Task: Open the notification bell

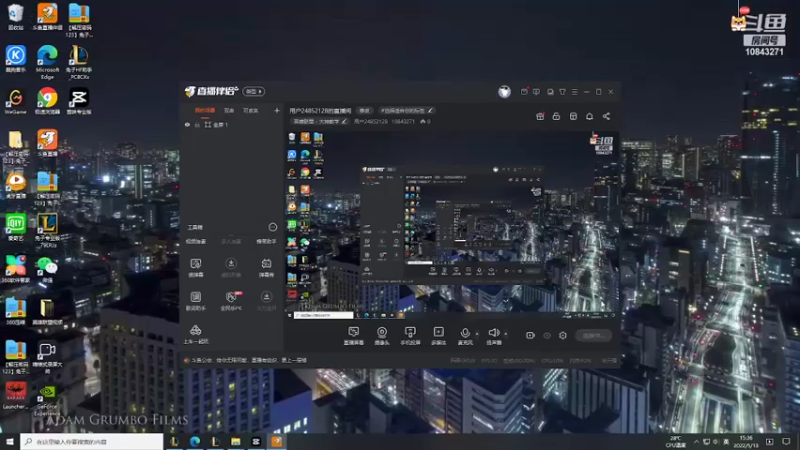Action: point(589,116)
